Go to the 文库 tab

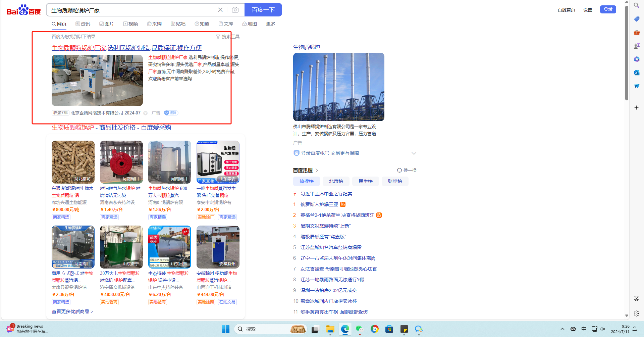click(226, 24)
